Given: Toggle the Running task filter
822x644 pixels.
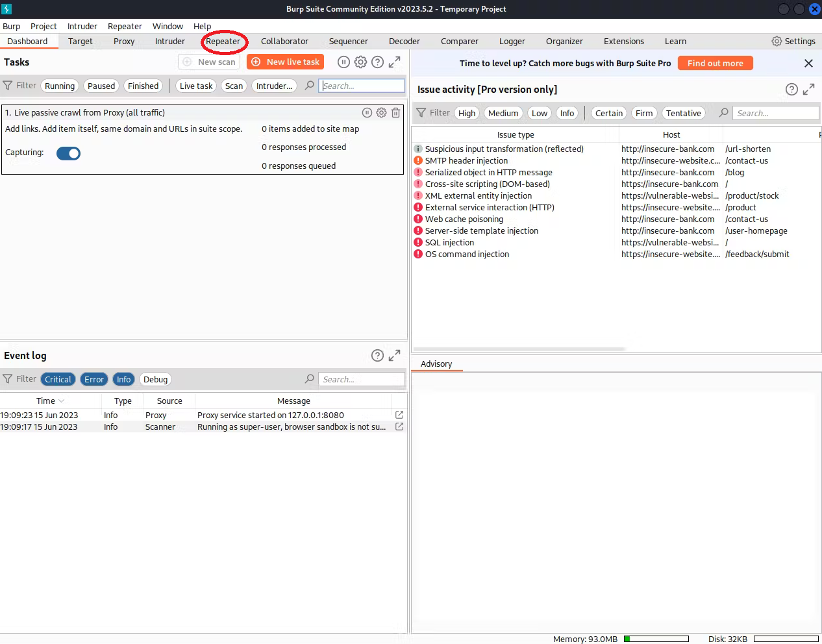Looking at the screenshot, I should click(60, 86).
